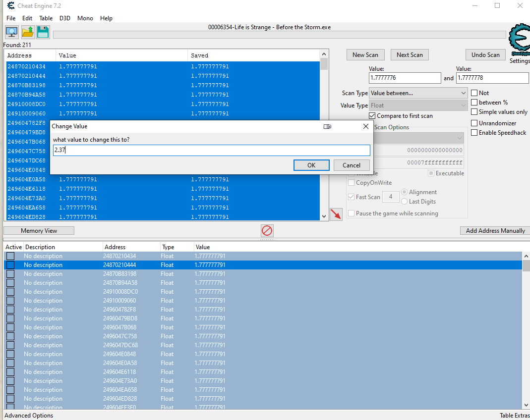Toggle the CopyOnWrite checkbox
This screenshot has height=420, width=530.
351,183
